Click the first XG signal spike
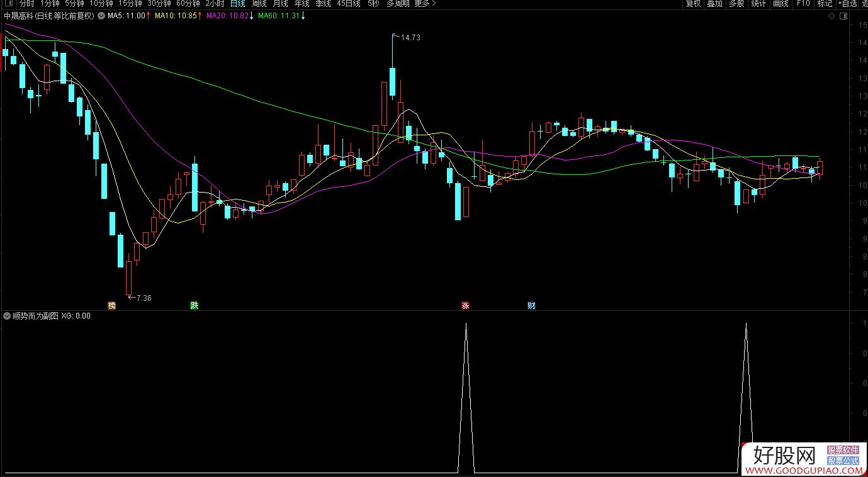Viewport: 868px width, 477px height. [466, 396]
